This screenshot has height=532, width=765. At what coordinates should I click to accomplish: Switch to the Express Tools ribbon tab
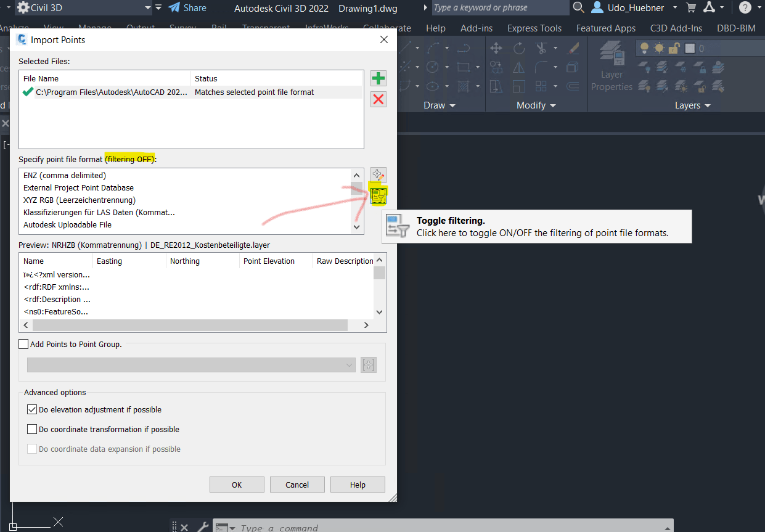534,28
